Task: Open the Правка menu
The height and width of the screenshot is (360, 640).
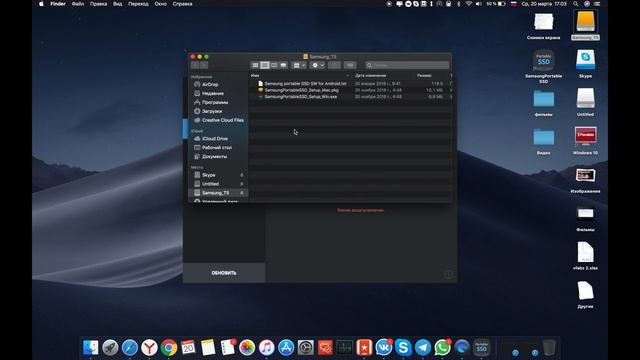Action: pos(98,4)
